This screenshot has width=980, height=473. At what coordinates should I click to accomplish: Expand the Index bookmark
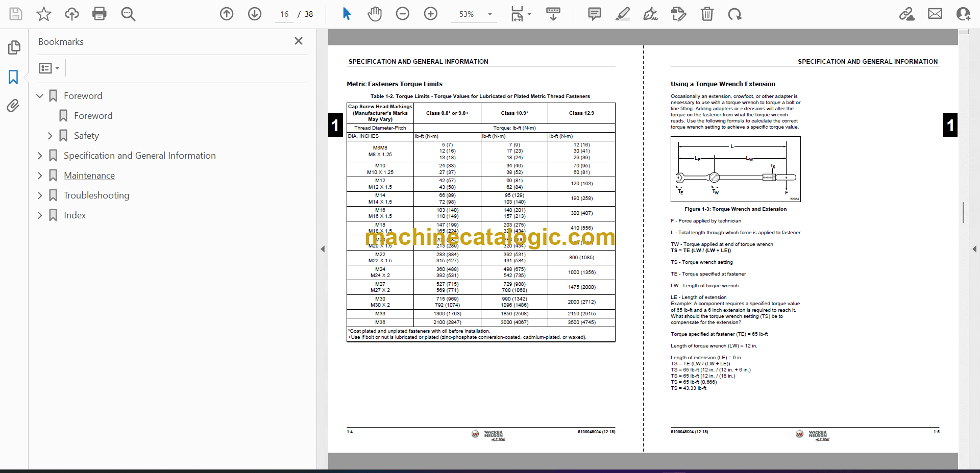(x=40, y=215)
